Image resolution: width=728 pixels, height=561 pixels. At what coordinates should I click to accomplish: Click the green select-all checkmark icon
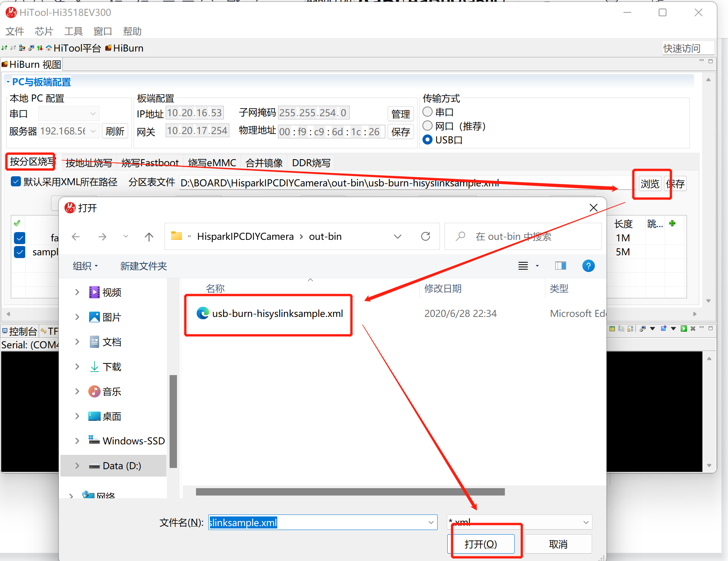(17, 223)
